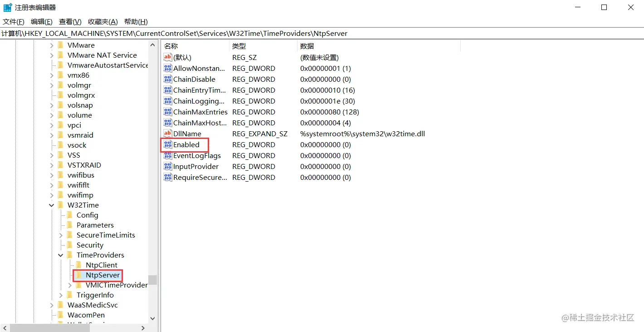Select the vwififlt key
644x332 pixels.
[x=78, y=185]
